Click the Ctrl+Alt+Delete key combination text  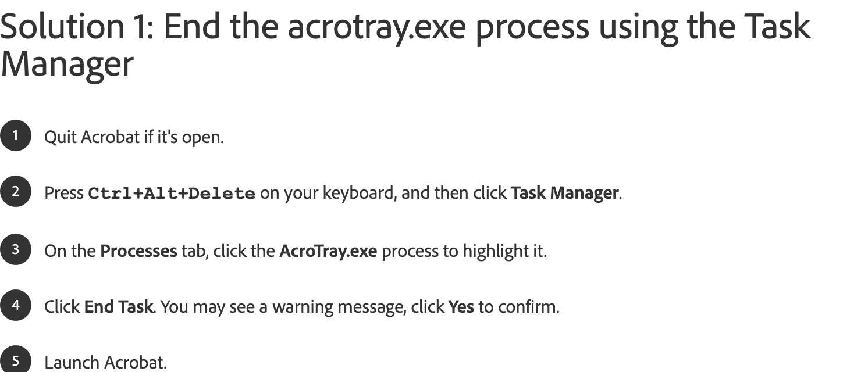pyautogui.click(x=171, y=194)
